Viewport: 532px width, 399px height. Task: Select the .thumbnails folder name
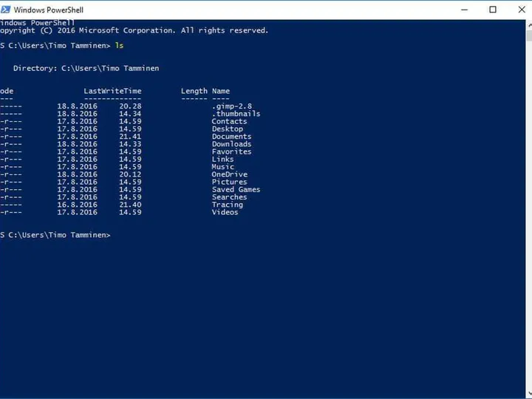(x=236, y=114)
